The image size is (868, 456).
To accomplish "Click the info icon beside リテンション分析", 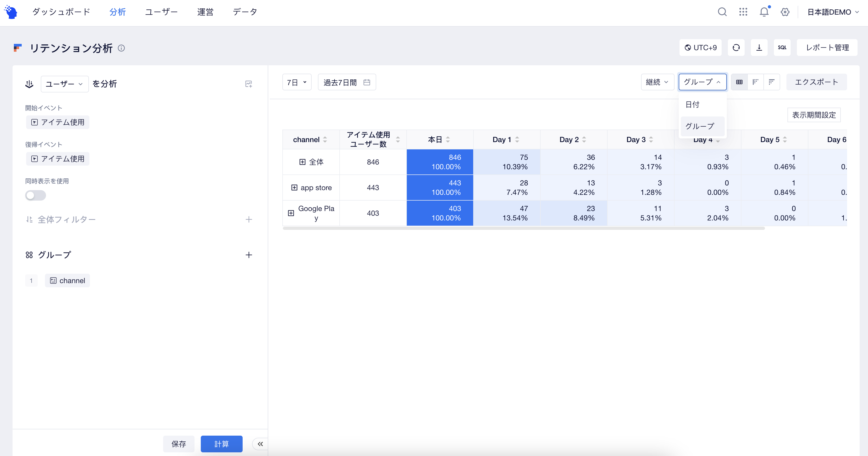I will tap(121, 48).
